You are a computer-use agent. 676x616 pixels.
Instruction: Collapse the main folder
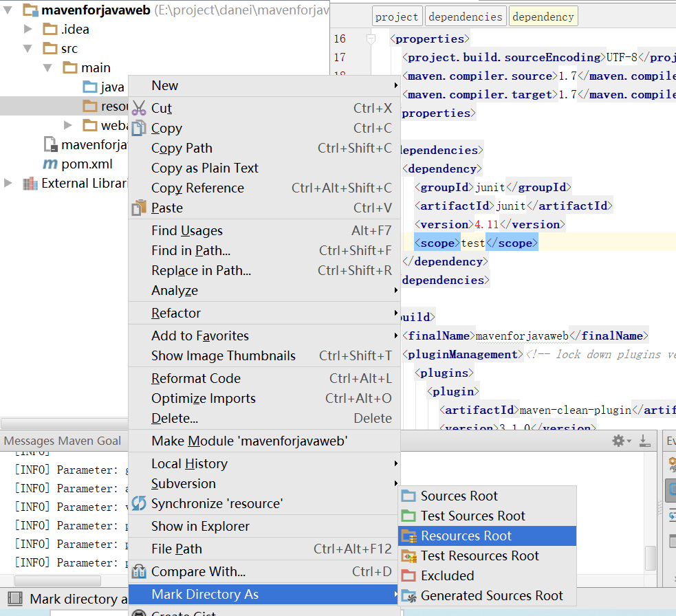tap(47, 67)
